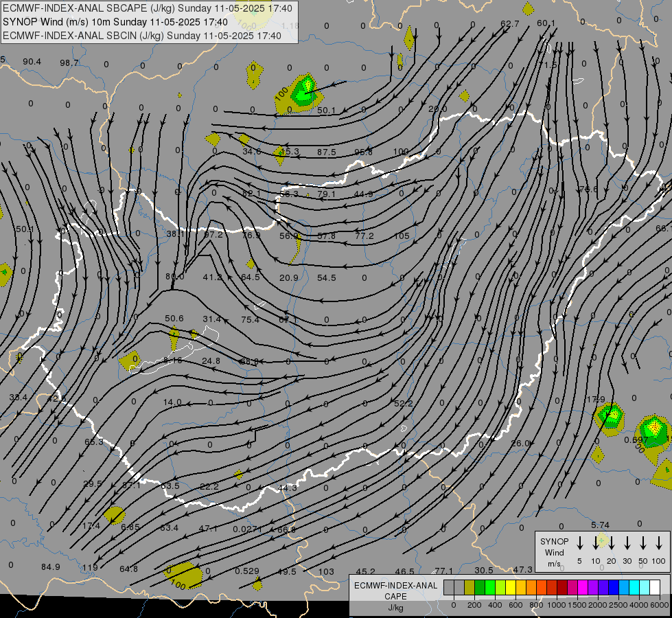Click the '6000' tick label on the CAPE scale
The image size is (672, 618).
[660, 605]
